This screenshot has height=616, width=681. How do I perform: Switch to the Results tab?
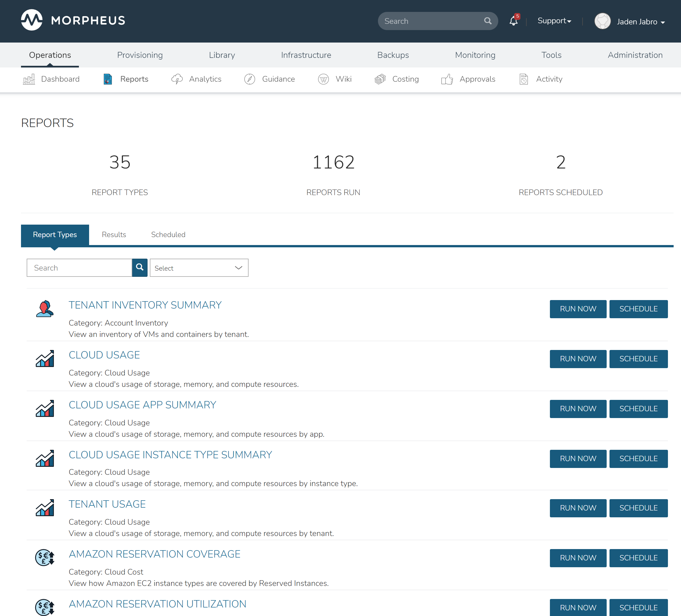pyautogui.click(x=114, y=235)
